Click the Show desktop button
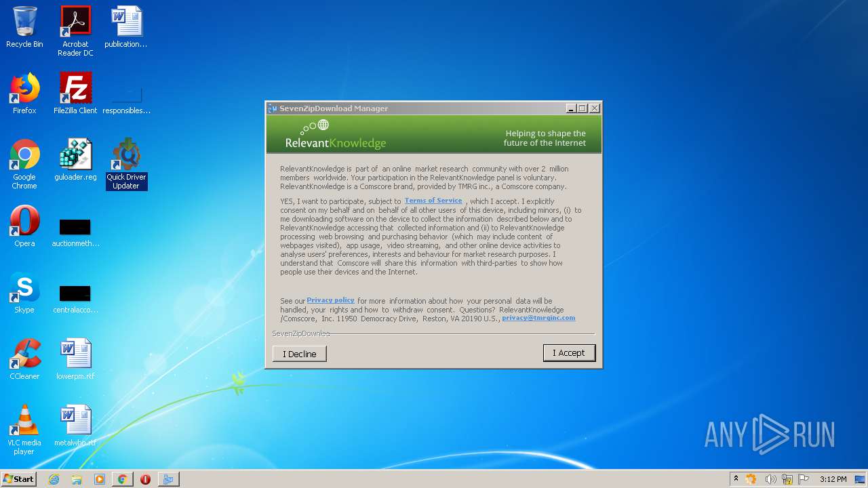Viewport: 868px width, 488px height. (x=861, y=479)
